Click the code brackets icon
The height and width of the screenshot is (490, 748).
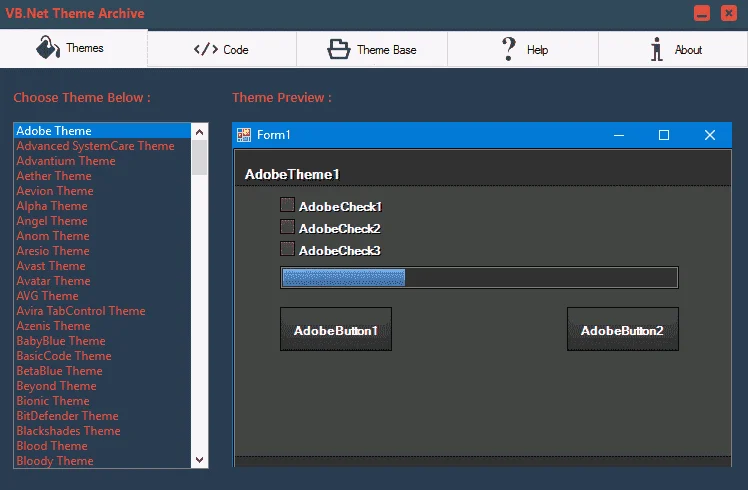pos(206,49)
